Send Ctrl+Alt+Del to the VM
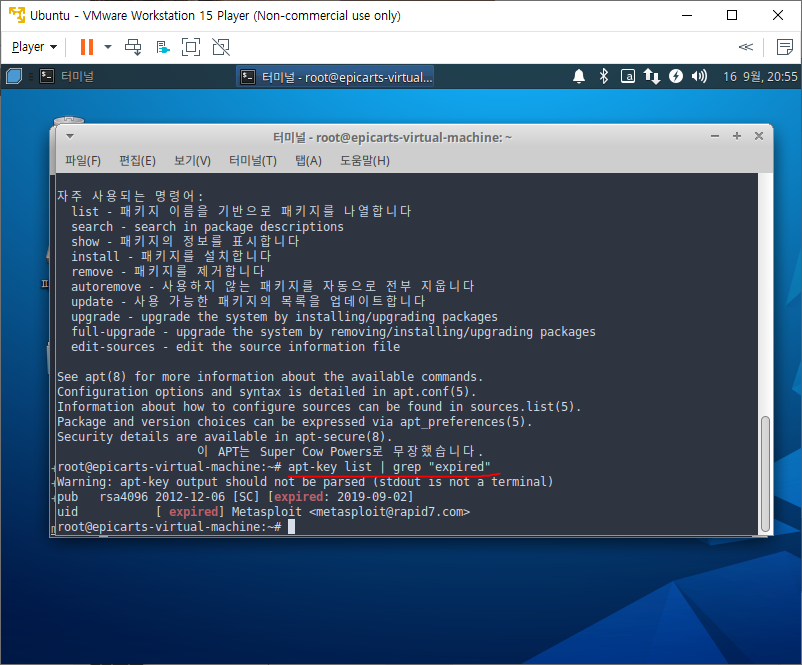 [x=133, y=47]
